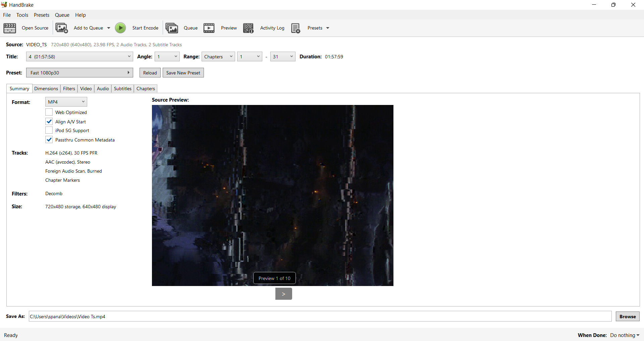Screen dimensions: 644x341
Task: Click Save New Preset button
Action: coord(183,73)
